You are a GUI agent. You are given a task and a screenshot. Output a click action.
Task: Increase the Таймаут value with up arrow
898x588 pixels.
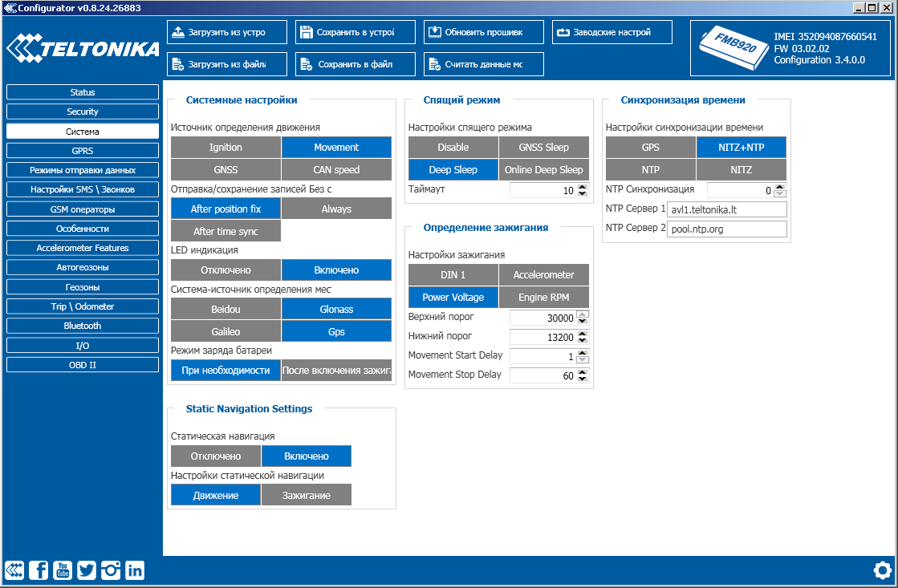[583, 187]
